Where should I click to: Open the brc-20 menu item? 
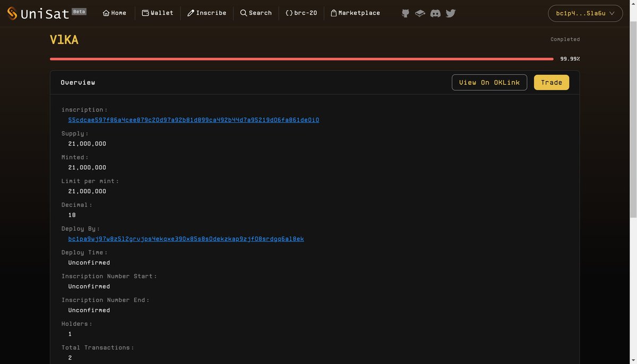302,13
